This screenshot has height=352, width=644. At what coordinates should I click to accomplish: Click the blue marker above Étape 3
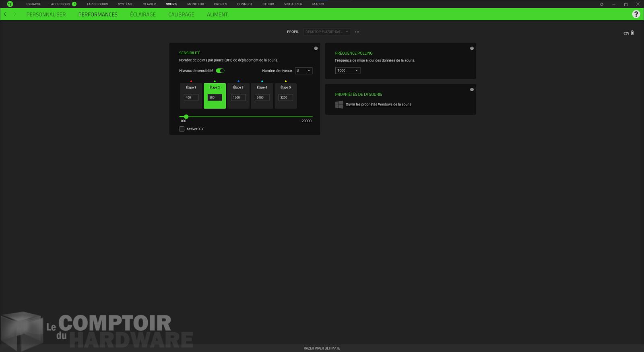[238, 81]
